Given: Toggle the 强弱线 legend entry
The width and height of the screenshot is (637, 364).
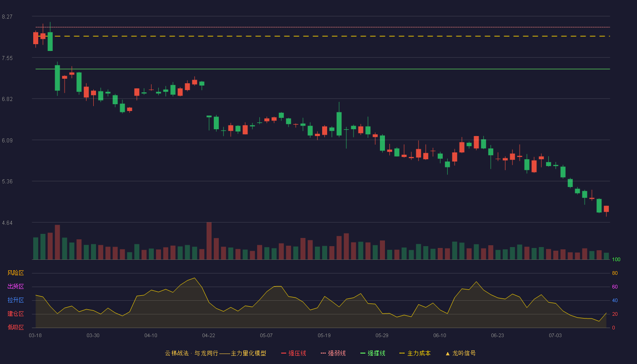Looking at the screenshot, I should click(x=333, y=353).
